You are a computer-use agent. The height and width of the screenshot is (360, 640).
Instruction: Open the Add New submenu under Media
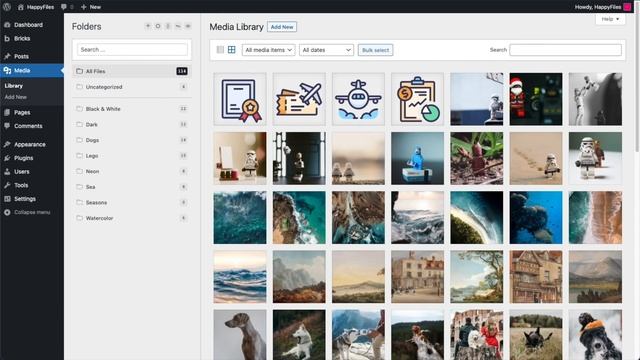[16, 97]
